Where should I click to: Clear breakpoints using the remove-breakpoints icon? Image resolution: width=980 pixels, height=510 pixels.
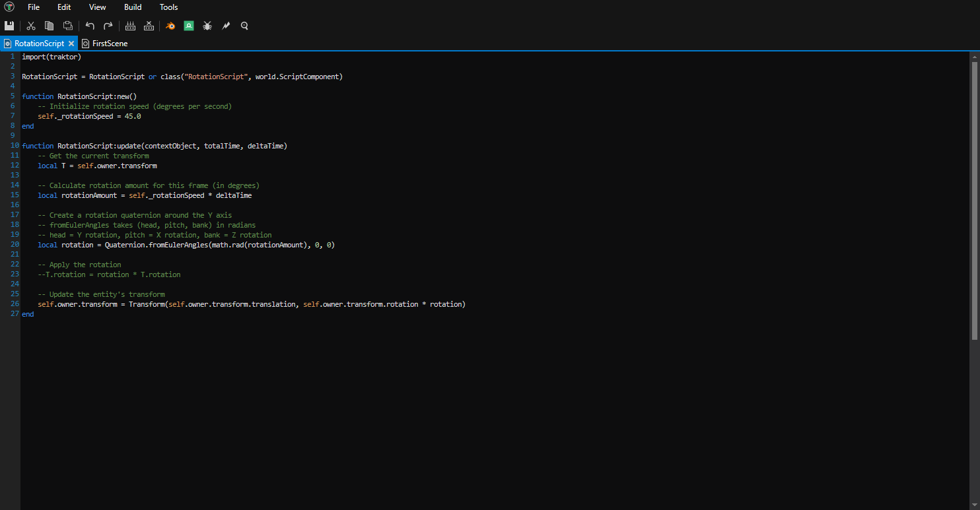pos(149,25)
